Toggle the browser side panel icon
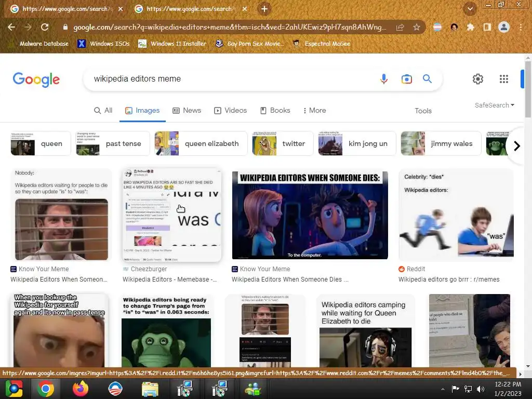The height and width of the screenshot is (399, 532). tap(487, 27)
